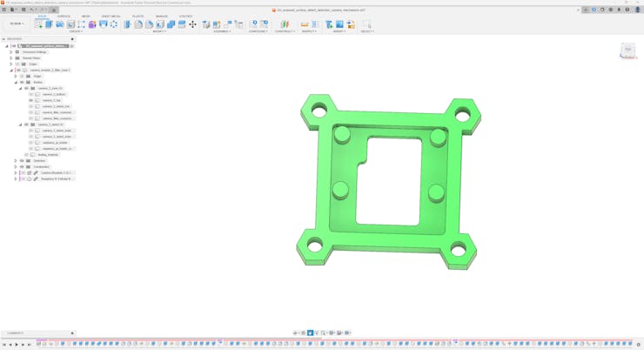Image resolution: width=644 pixels, height=350 pixels.
Task: Toggle visibility of the Sketches folder
Action: point(22,160)
